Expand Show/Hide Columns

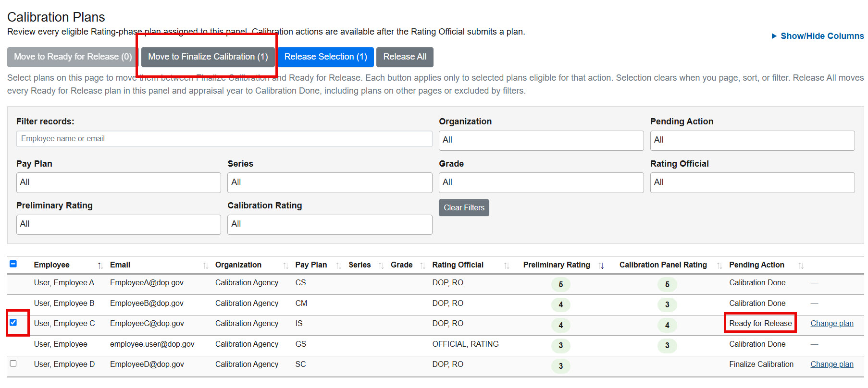point(818,36)
